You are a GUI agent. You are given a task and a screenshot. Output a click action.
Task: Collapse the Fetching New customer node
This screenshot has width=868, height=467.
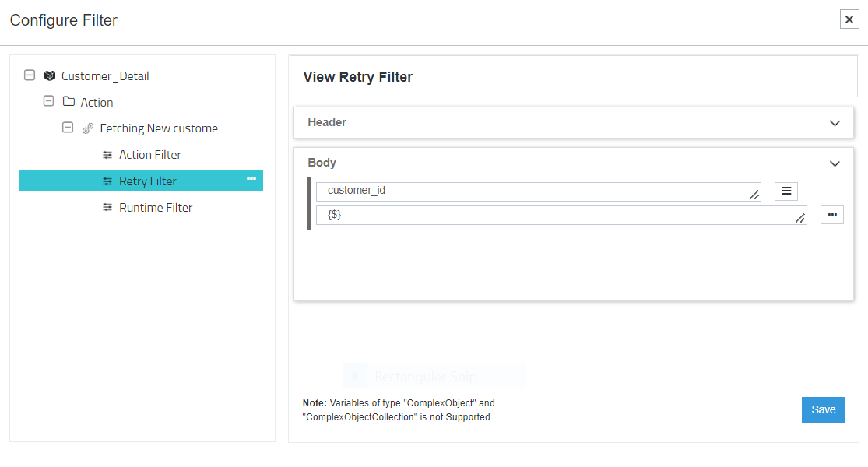[68, 128]
